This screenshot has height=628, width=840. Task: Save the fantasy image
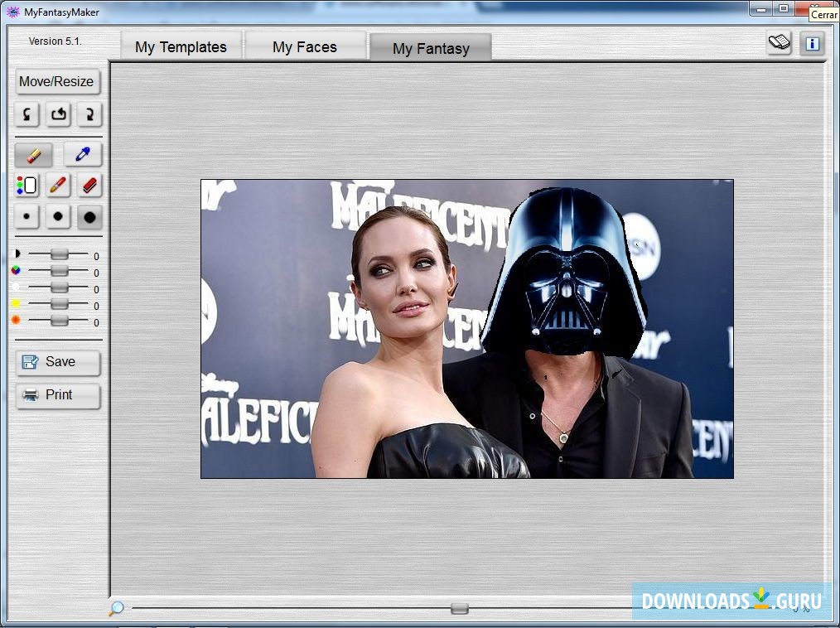[58, 363]
